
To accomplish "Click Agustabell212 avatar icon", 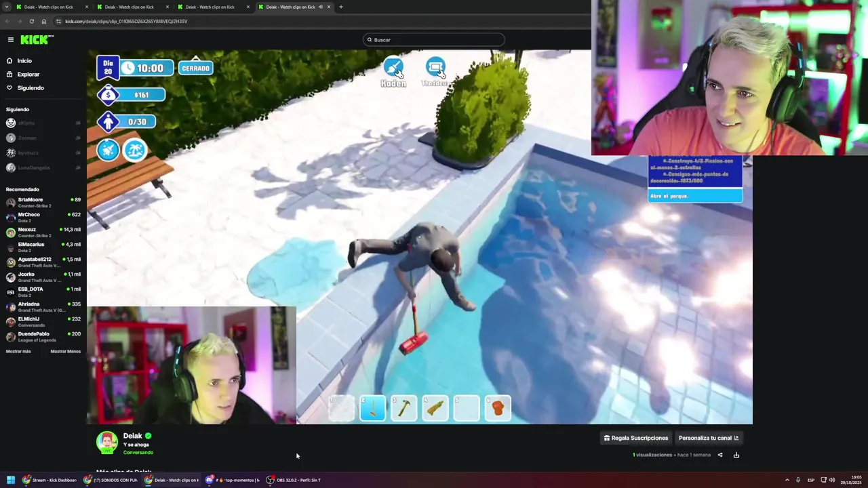I will pos(11,262).
